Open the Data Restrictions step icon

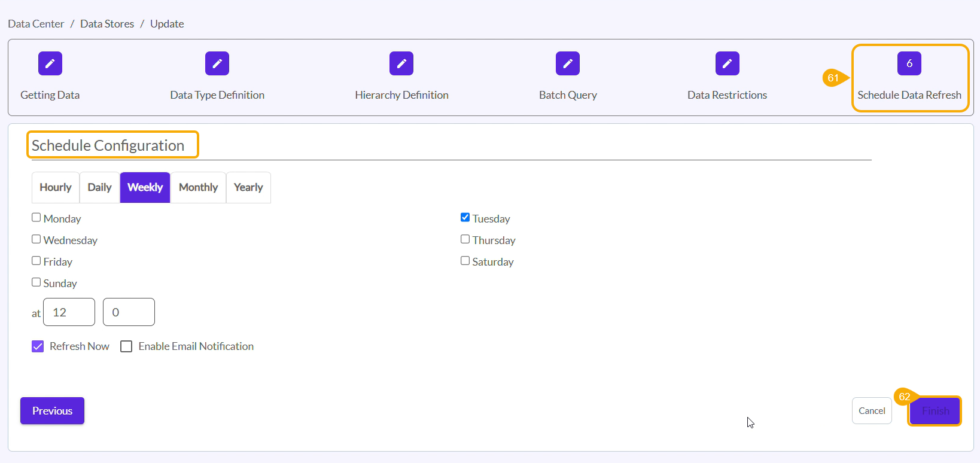[x=727, y=63]
